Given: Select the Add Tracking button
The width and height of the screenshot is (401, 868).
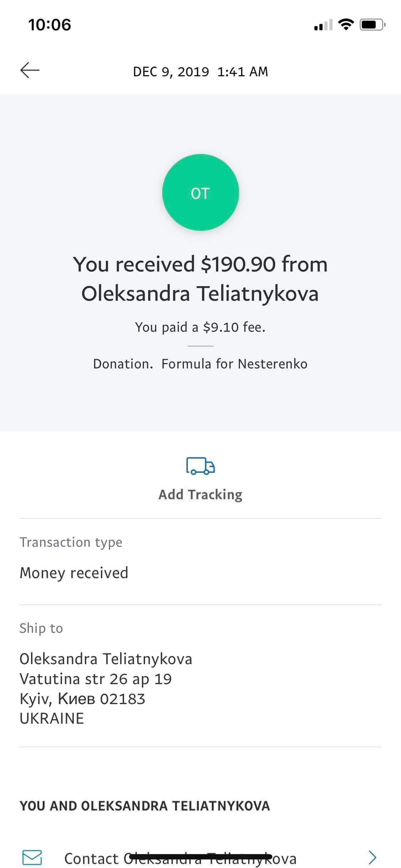Looking at the screenshot, I should (x=200, y=494).
